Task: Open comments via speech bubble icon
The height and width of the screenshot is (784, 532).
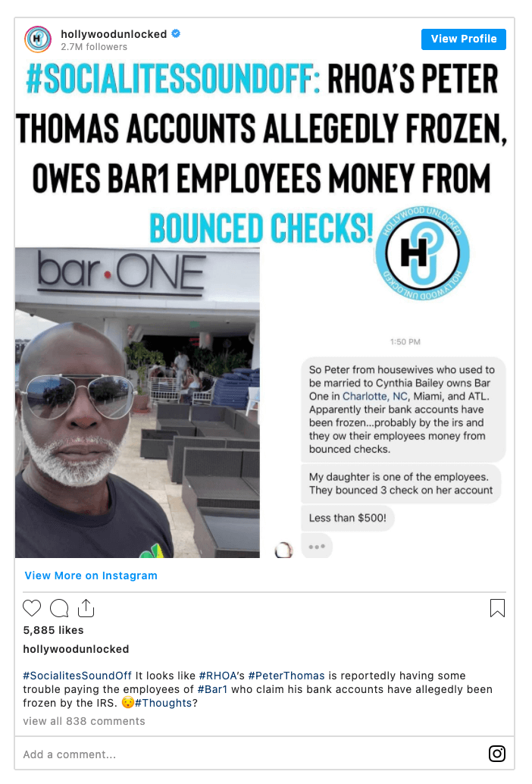Action: pyautogui.click(x=59, y=608)
